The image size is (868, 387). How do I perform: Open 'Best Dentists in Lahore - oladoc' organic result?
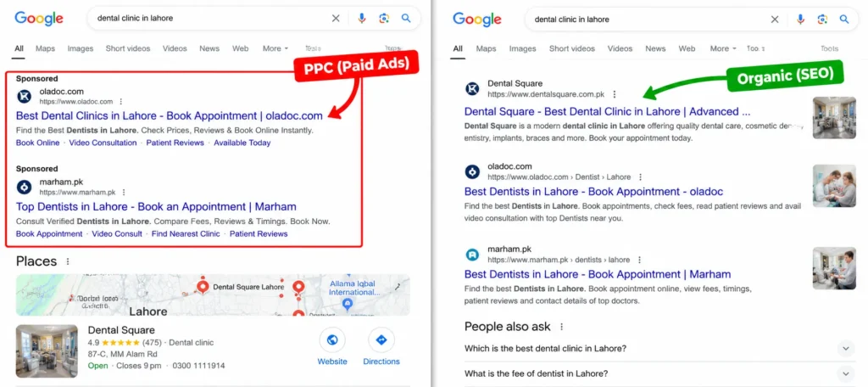[x=593, y=192]
